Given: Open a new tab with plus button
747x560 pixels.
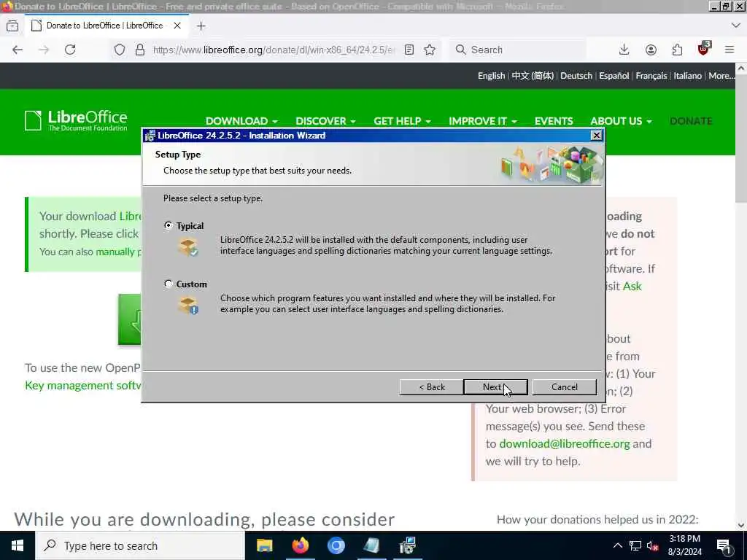Looking at the screenshot, I should point(201,26).
